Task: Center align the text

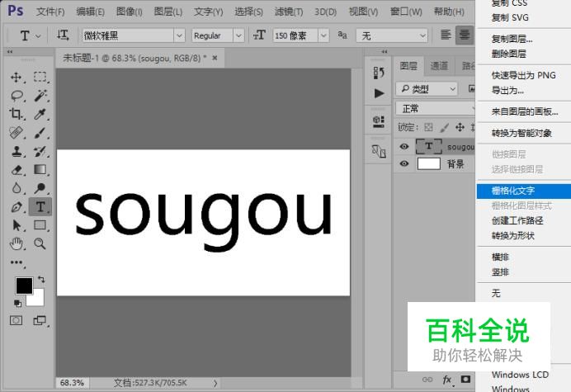Action: click(465, 35)
